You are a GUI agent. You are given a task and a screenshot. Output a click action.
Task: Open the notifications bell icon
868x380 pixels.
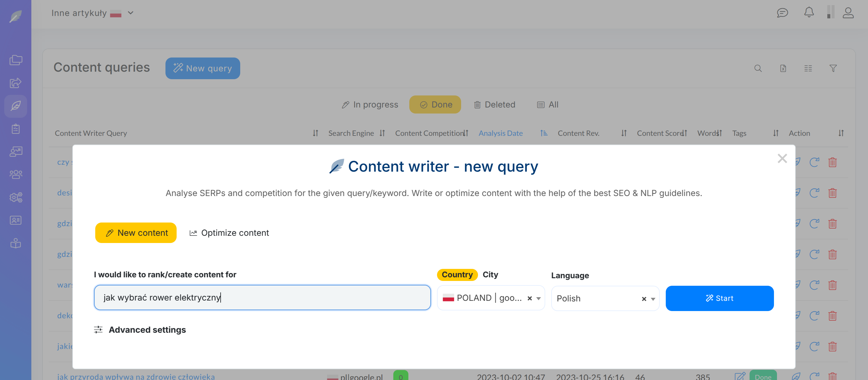click(x=809, y=12)
